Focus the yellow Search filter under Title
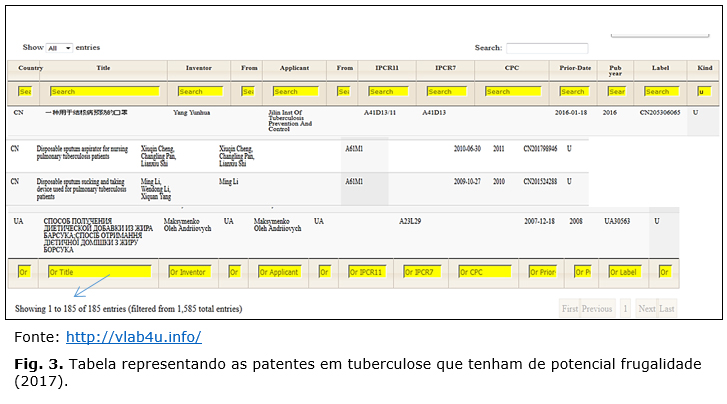Image resolution: width=727 pixels, height=404 pixels. click(x=105, y=91)
